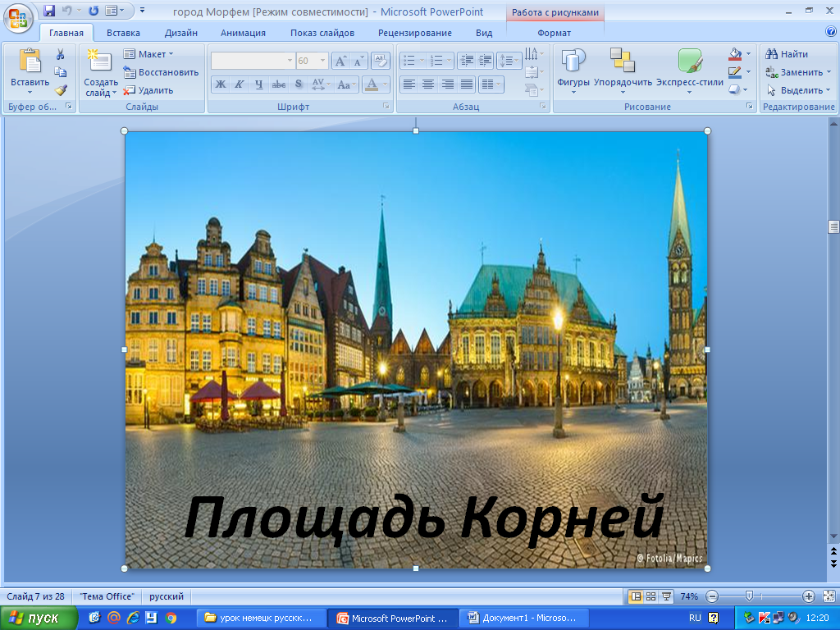Click the Shape Fill paint bucket icon

[735, 54]
